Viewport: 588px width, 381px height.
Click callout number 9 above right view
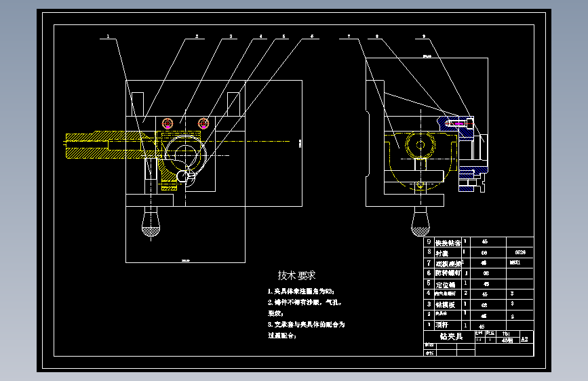point(424,37)
